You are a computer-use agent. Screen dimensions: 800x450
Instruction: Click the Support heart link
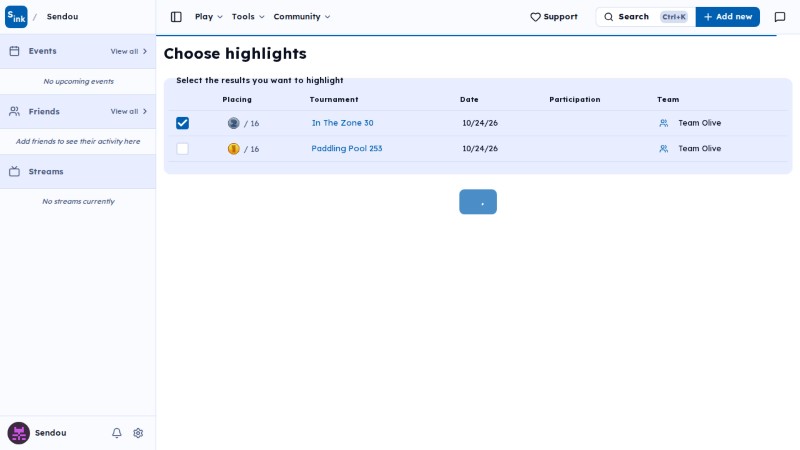554,17
